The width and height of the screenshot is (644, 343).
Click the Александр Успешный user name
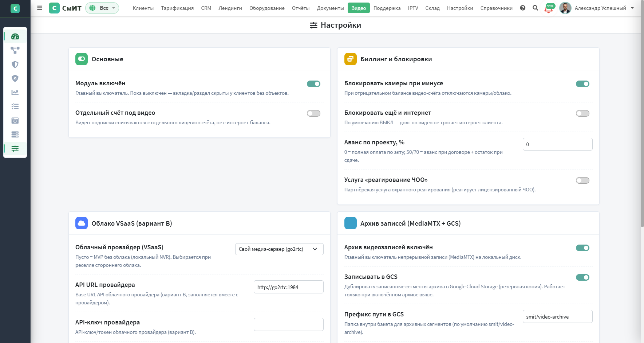[600, 8]
